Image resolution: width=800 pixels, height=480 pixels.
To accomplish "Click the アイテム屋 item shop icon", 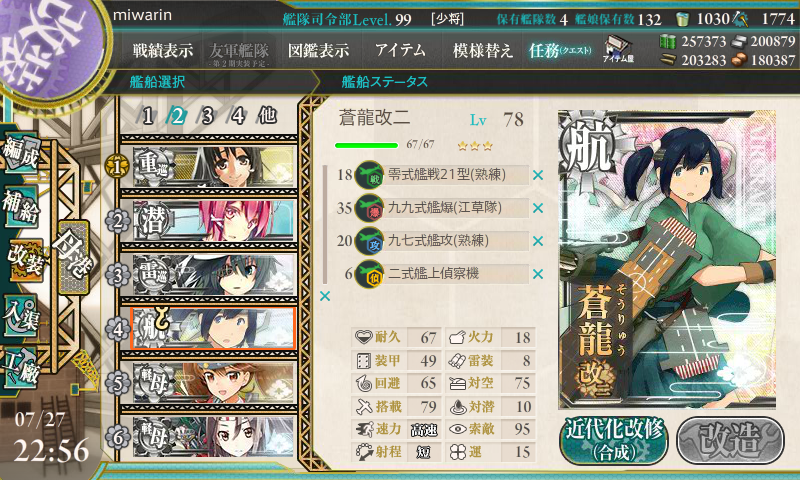I will coord(618,50).
